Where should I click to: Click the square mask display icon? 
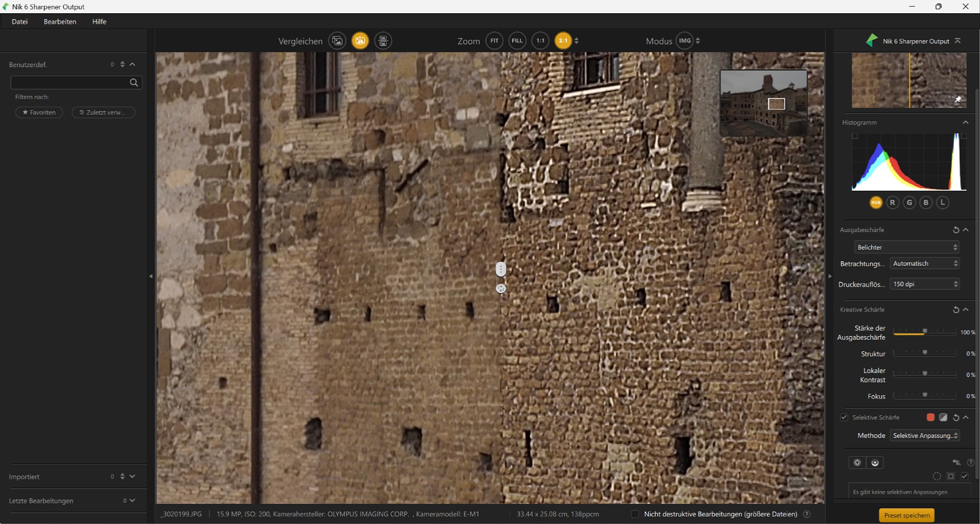pos(951,476)
